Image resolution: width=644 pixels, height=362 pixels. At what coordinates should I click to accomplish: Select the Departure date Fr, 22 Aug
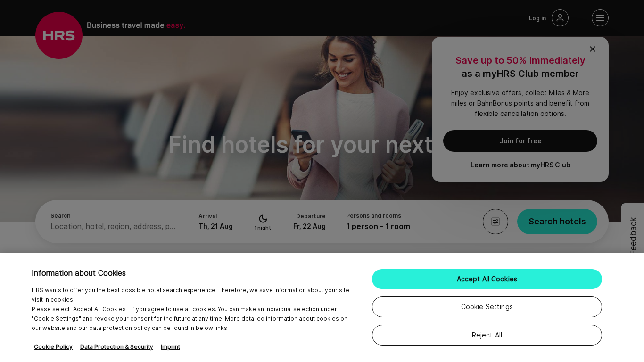pyautogui.click(x=309, y=226)
